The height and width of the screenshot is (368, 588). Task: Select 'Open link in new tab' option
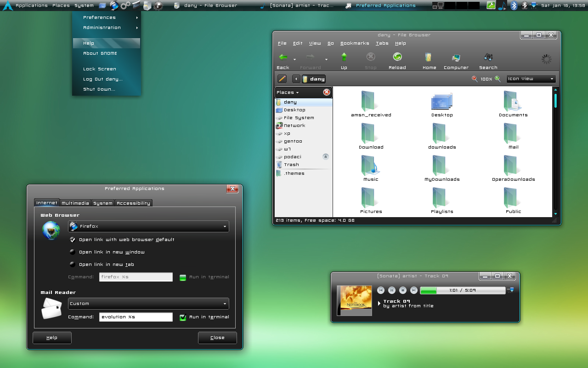(73, 264)
